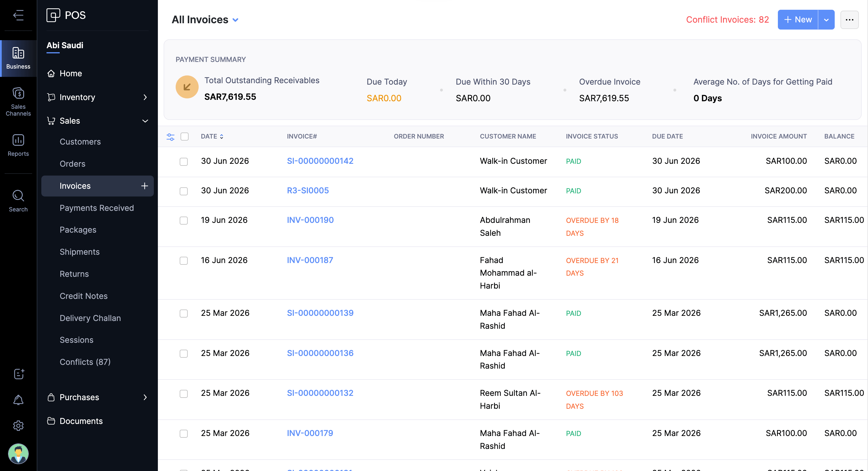Open invoice SI-00000000142 link

[320, 161]
